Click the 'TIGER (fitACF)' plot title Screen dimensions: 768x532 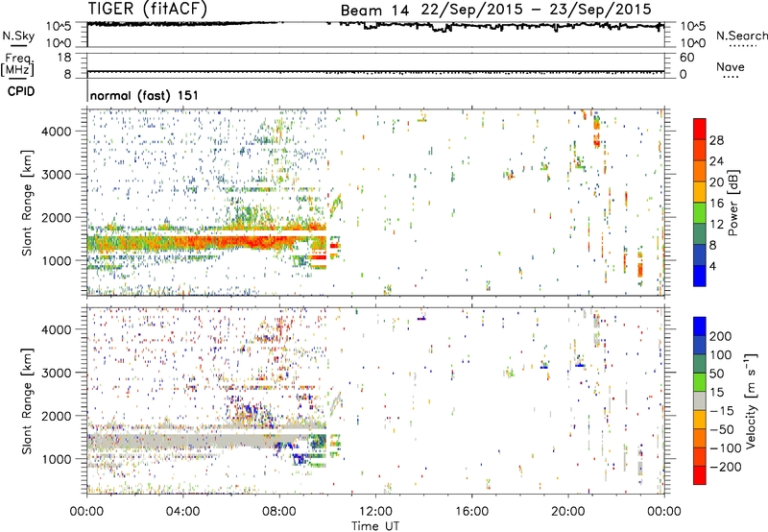click(148, 9)
